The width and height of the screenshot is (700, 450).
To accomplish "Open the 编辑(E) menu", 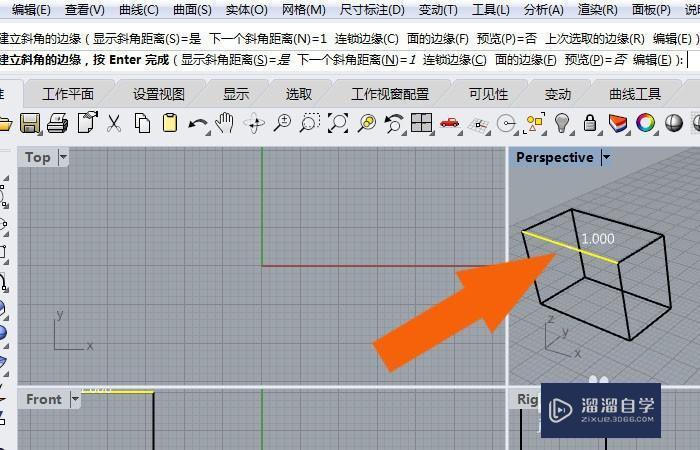I will coord(31,9).
